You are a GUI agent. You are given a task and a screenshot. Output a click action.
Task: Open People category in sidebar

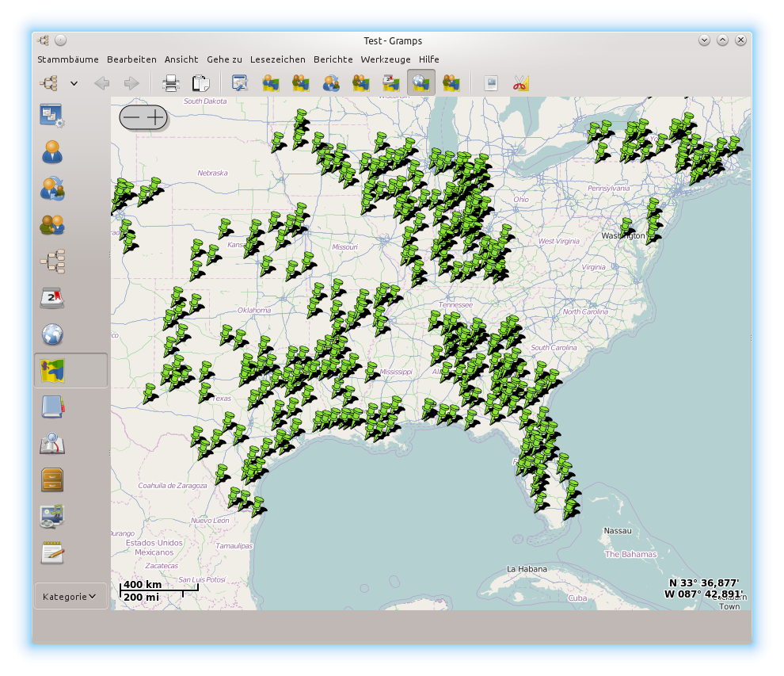(52, 152)
